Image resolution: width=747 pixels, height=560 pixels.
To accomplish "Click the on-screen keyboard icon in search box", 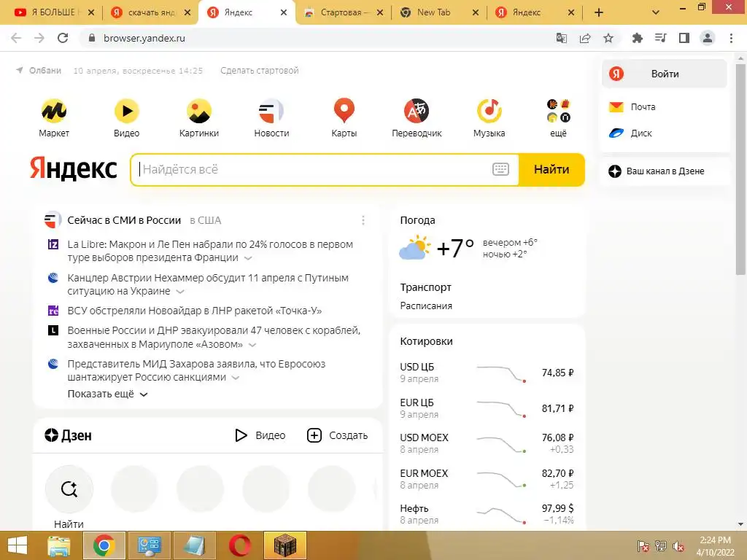I will [x=500, y=169].
